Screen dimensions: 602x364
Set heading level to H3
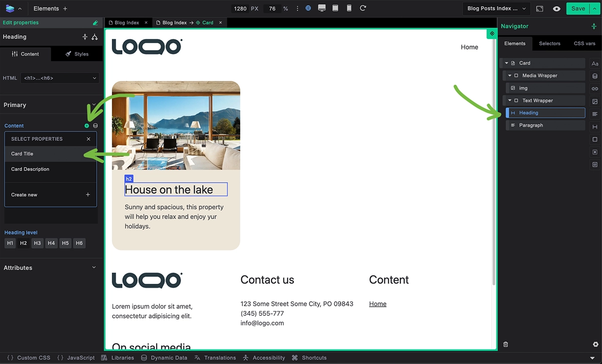pyautogui.click(x=37, y=243)
